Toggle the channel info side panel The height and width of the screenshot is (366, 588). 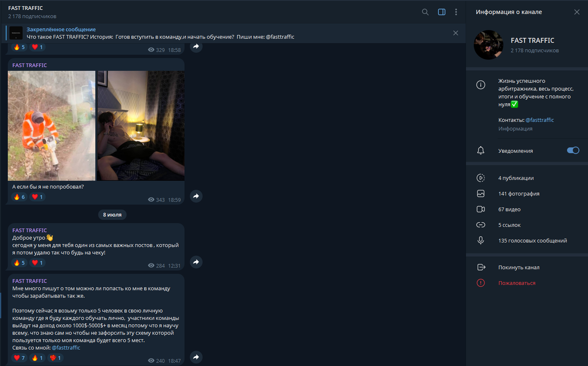click(441, 12)
